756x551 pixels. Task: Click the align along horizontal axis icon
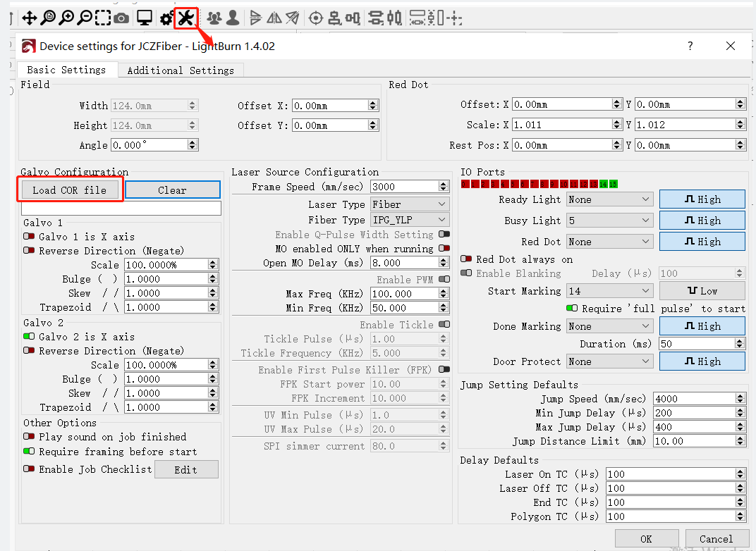pos(353,18)
